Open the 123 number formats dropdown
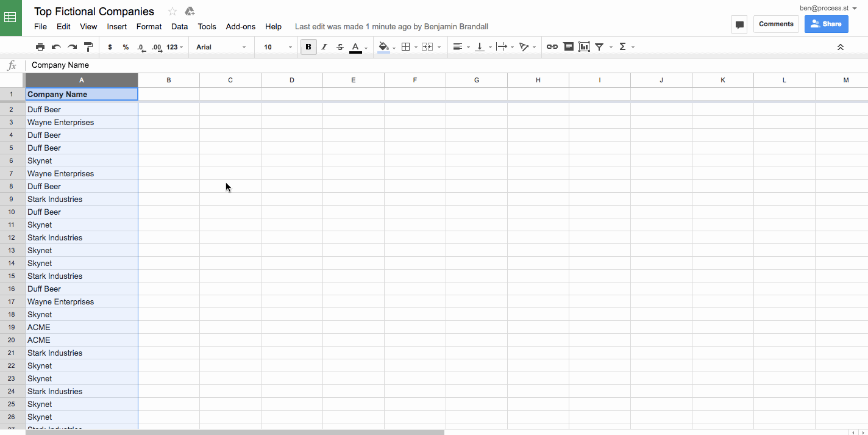Image resolution: width=868 pixels, height=435 pixels. (x=174, y=47)
